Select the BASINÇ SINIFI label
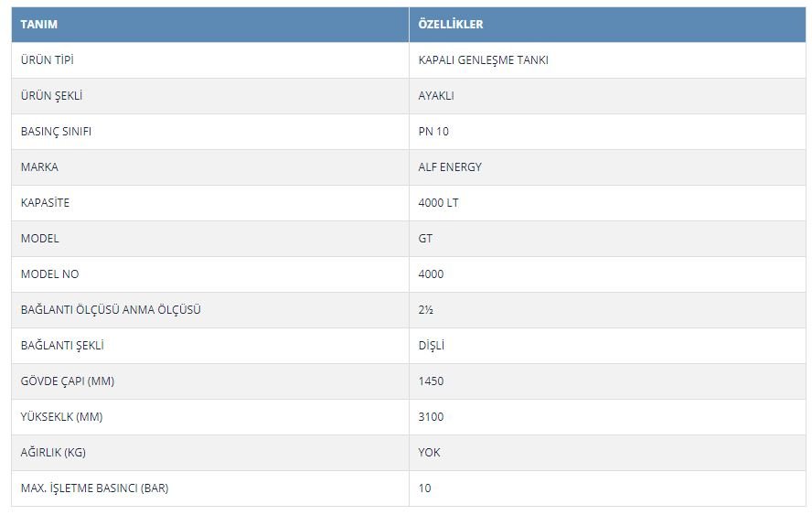 pos(56,132)
